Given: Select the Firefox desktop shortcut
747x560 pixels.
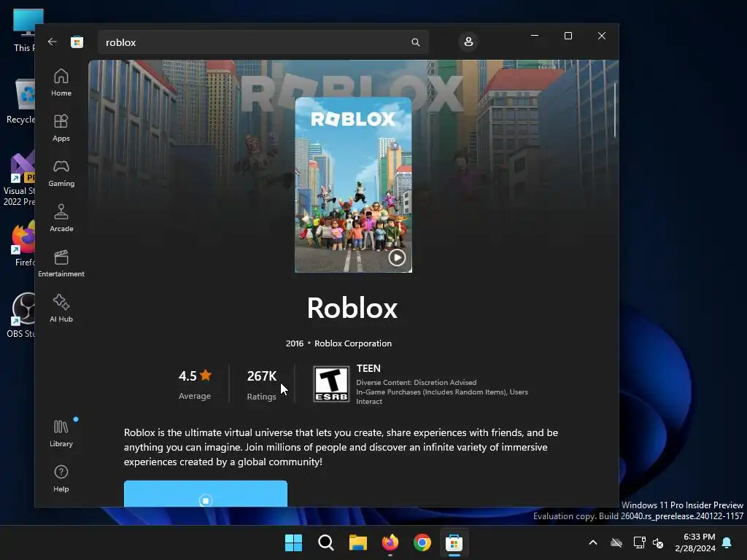Looking at the screenshot, I should 23,244.
